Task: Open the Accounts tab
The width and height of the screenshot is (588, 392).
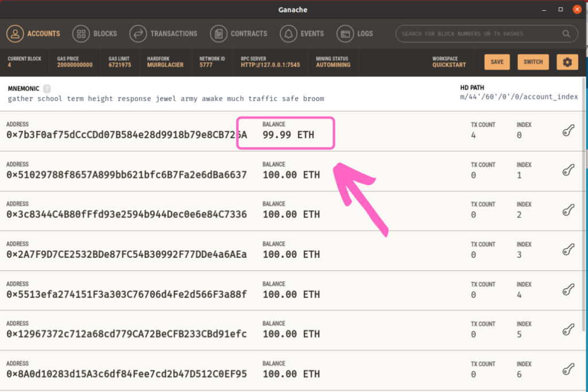Action: click(33, 34)
